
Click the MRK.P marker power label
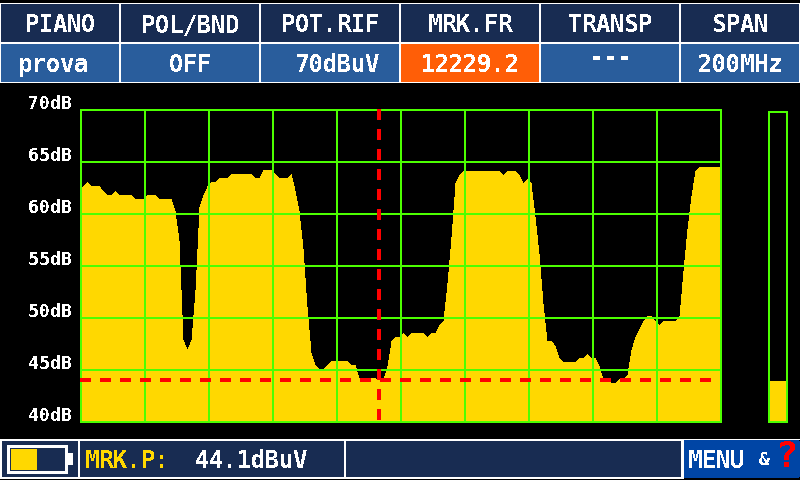point(126,460)
